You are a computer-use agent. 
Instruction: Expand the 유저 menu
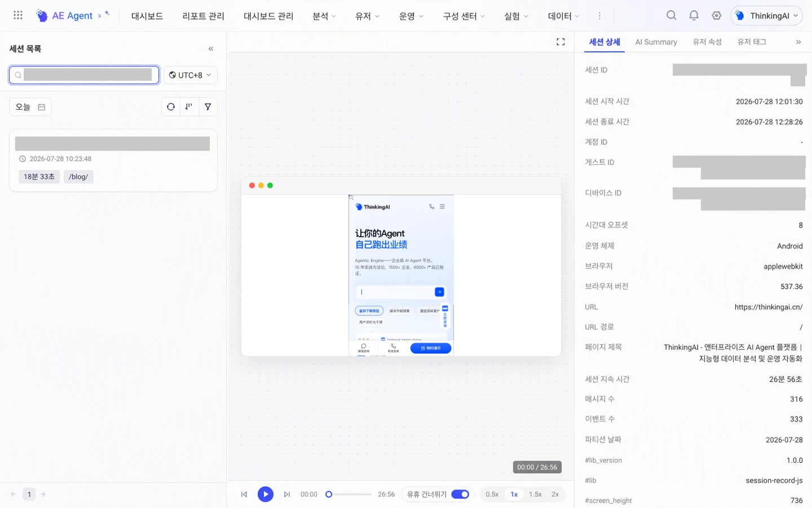coord(367,16)
